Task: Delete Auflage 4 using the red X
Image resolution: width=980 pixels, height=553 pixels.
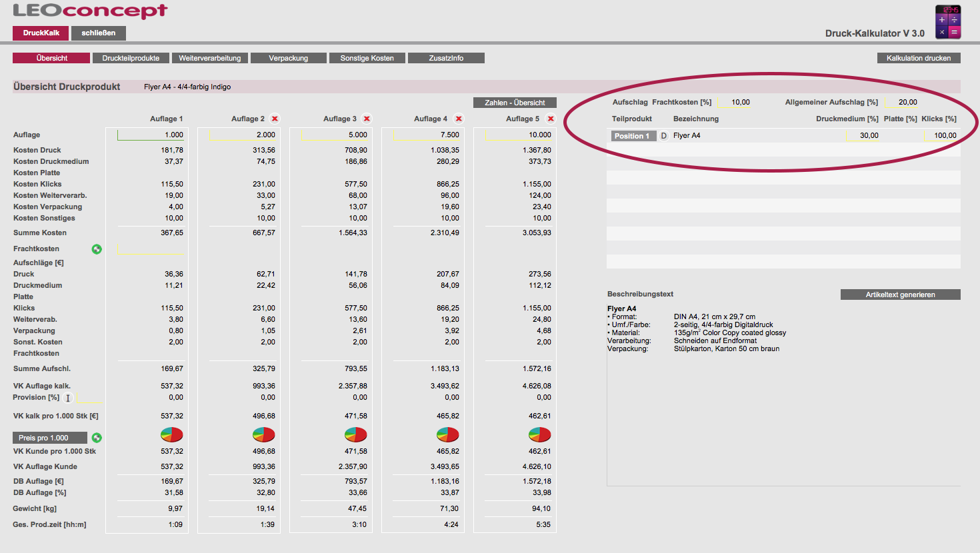Action: (x=459, y=119)
